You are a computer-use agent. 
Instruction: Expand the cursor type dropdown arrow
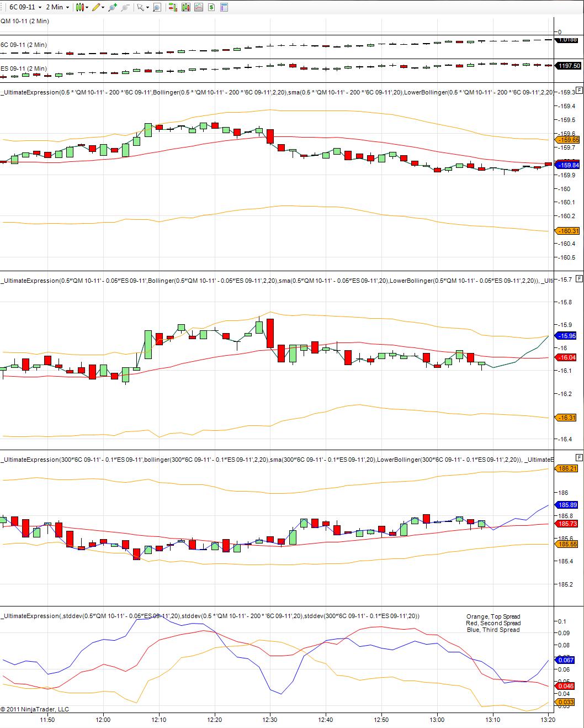coord(147,7)
